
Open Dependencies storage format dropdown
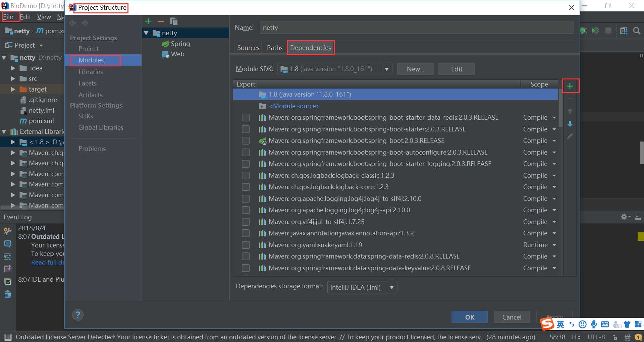pos(392,287)
